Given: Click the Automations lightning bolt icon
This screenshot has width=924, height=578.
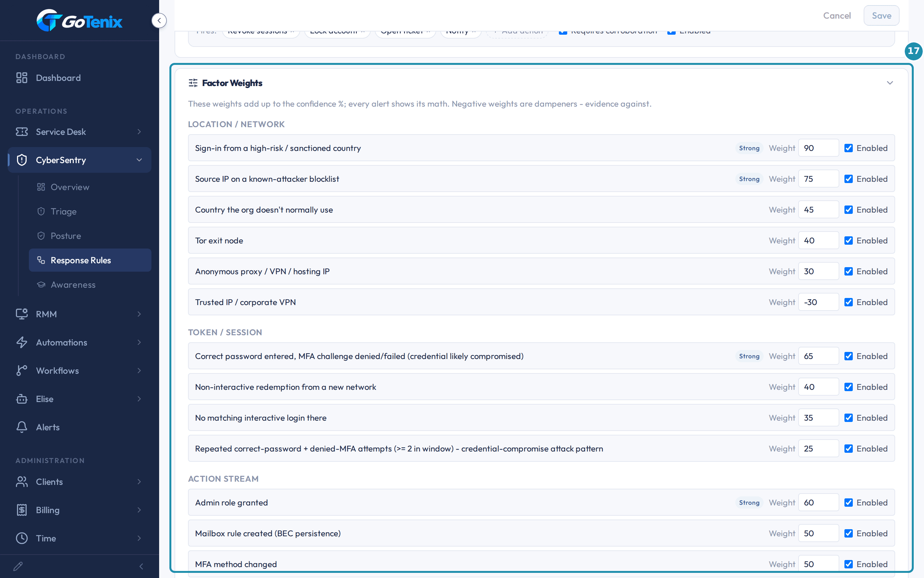Looking at the screenshot, I should click(22, 343).
